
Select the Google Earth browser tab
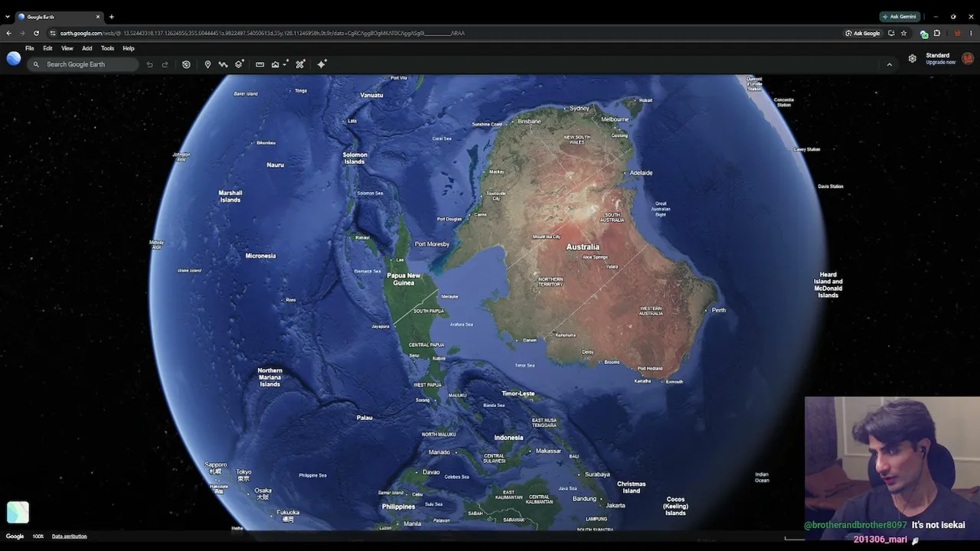point(60,16)
